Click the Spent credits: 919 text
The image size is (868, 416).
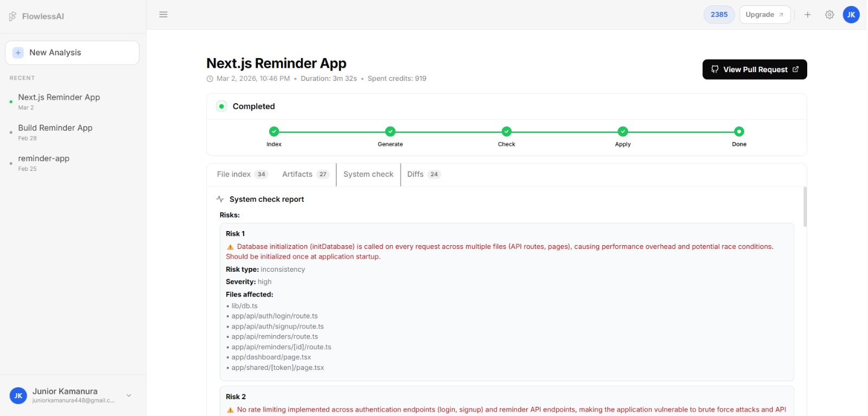click(x=397, y=79)
